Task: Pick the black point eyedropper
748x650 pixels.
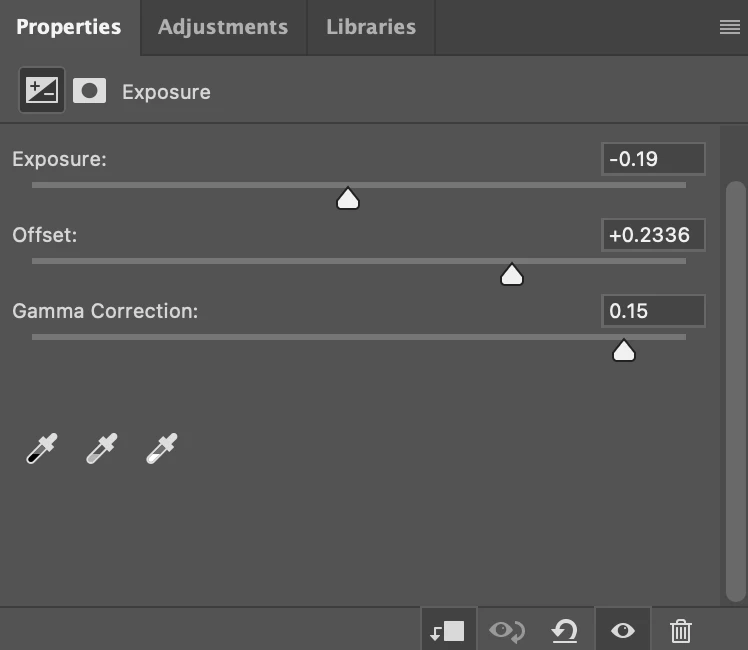Action: pyautogui.click(x=42, y=448)
